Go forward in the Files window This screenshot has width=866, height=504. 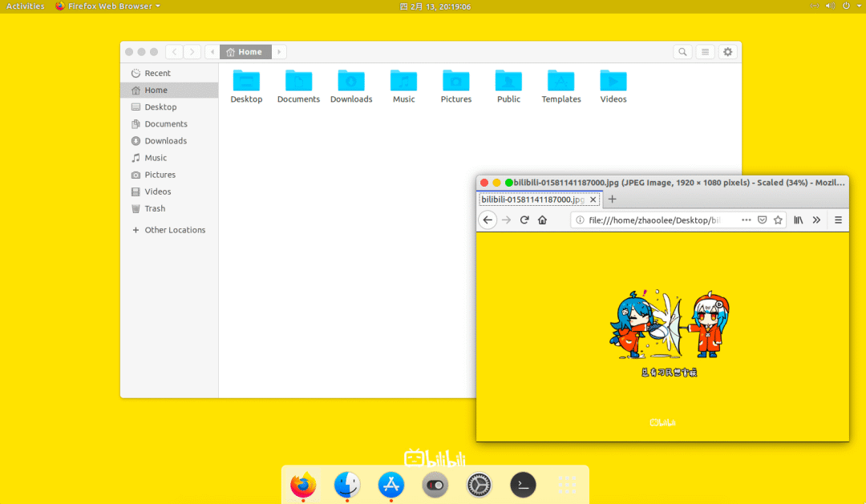192,52
